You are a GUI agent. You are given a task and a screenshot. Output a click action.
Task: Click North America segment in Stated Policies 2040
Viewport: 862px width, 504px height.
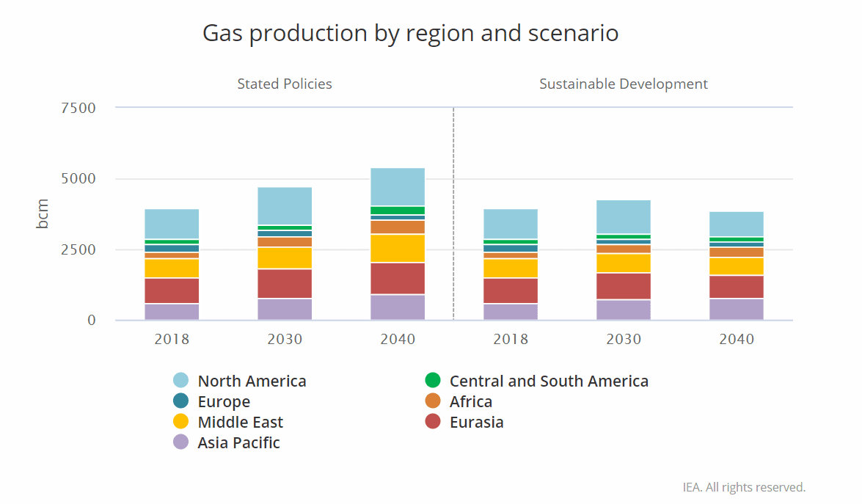click(398, 187)
